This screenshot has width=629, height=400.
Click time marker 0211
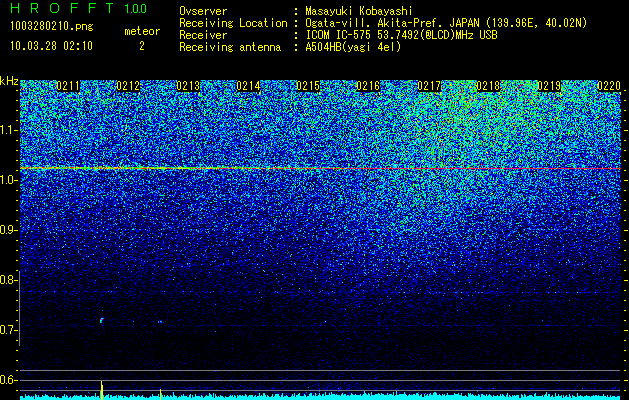pyautogui.click(x=68, y=86)
